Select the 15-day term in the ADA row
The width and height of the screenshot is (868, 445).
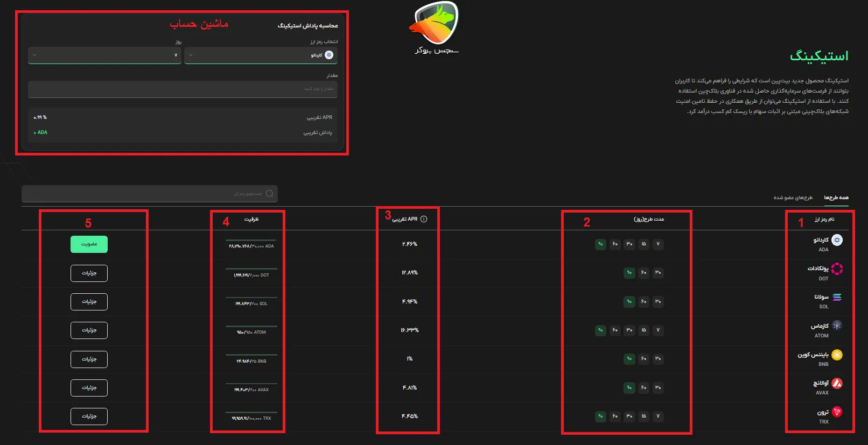(643, 244)
